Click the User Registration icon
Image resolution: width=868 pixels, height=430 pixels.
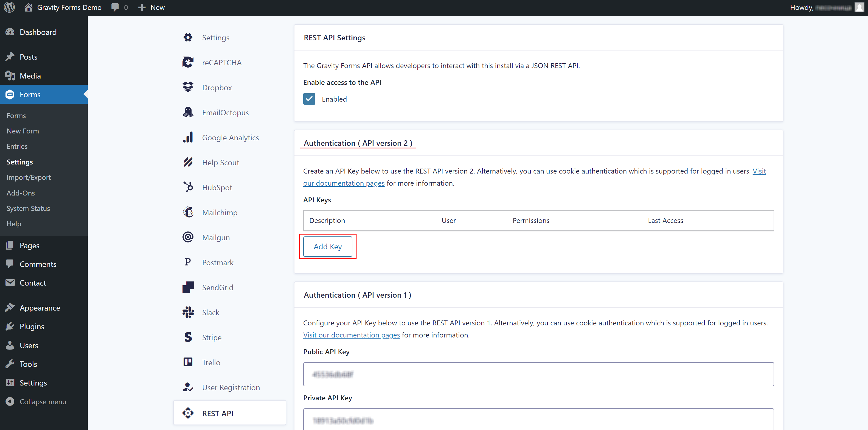tap(188, 387)
